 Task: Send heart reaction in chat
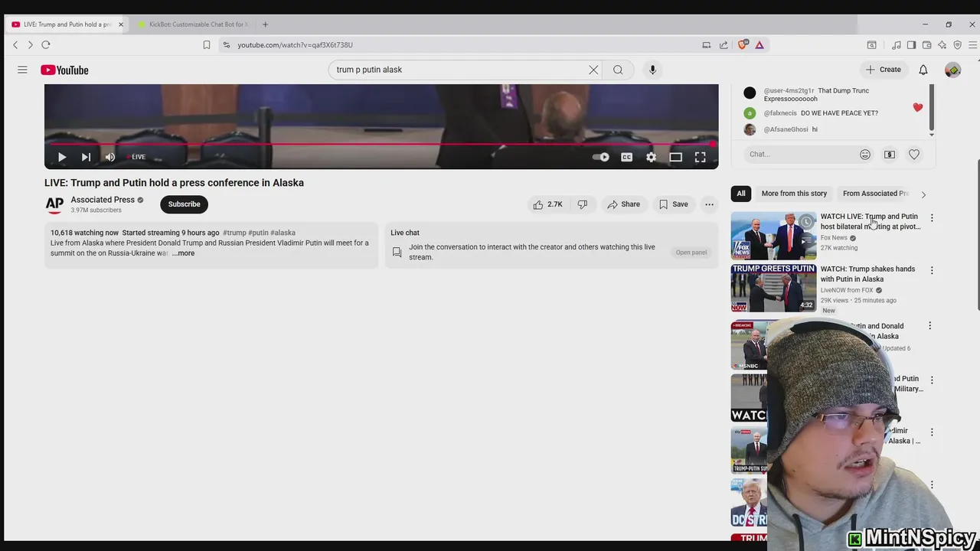(914, 155)
